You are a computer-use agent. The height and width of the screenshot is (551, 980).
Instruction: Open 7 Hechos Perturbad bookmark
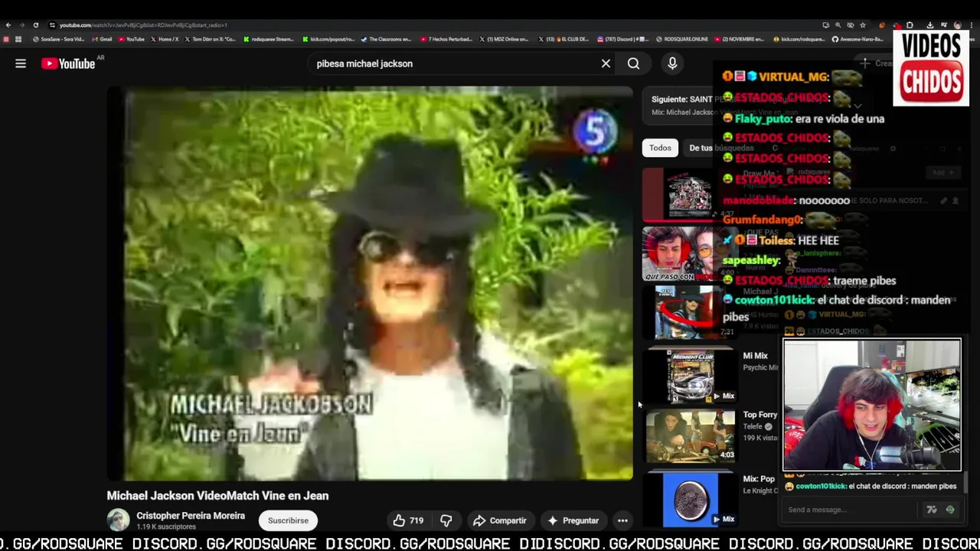[446, 39]
